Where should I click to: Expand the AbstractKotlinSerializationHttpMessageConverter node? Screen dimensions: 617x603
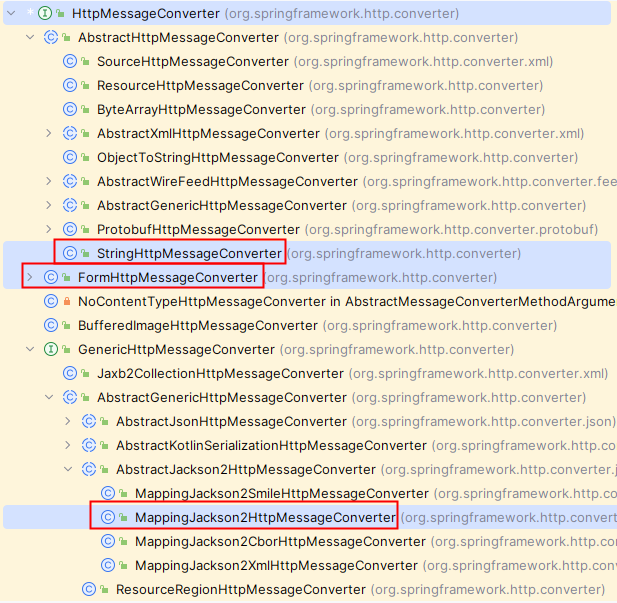pos(68,446)
